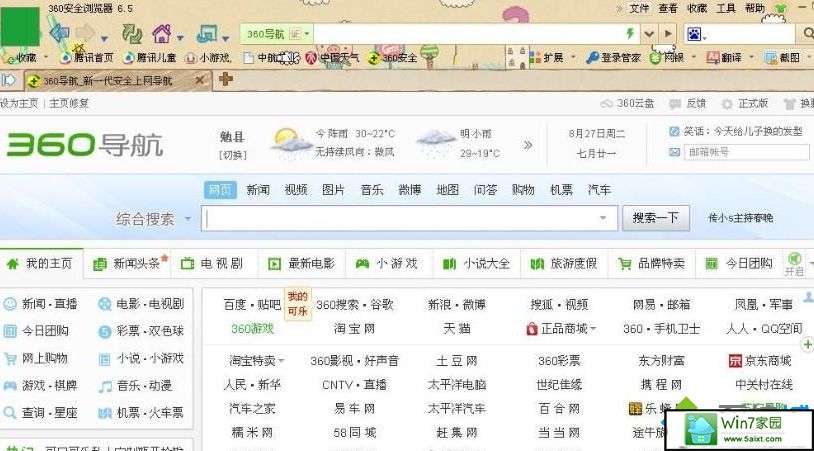This screenshot has width=814, height=451.
Task: Click Baidu paw search engine icon
Action: click(x=694, y=34)
